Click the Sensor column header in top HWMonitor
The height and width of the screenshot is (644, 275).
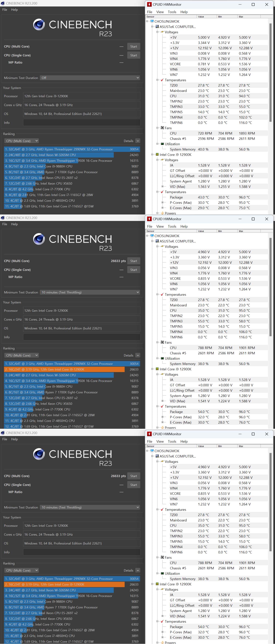(x=171, y=17)
